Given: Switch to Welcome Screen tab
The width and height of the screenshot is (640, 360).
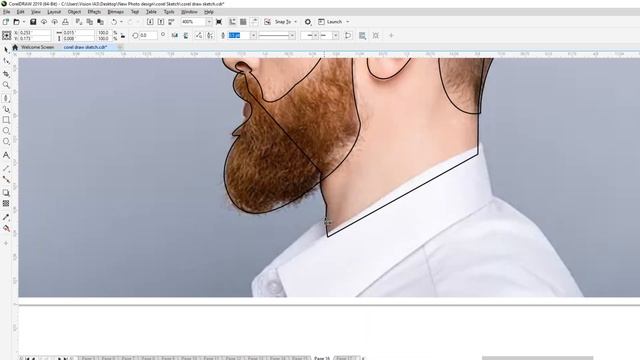Looking at the screenshot, I should [37, 47].
